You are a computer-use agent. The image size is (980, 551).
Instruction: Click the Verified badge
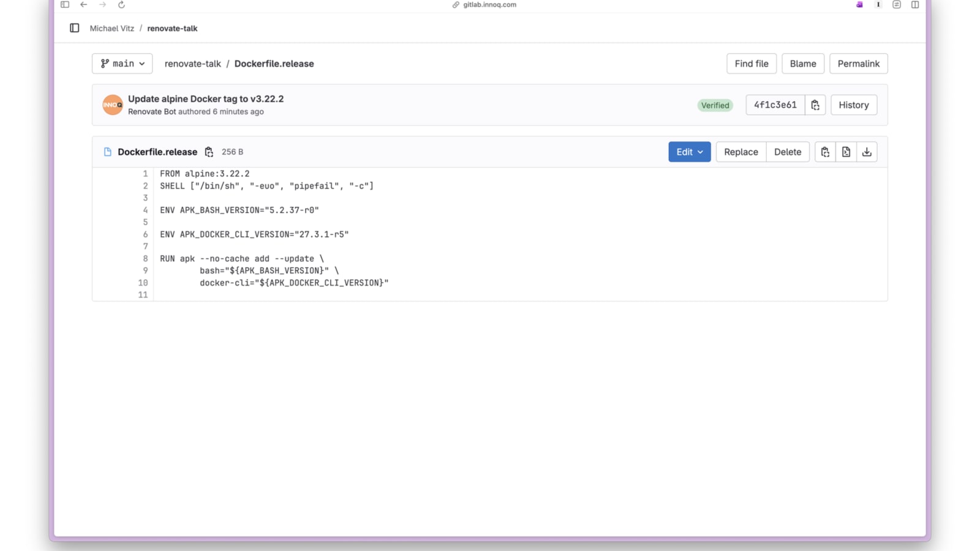tap(715, 105)
